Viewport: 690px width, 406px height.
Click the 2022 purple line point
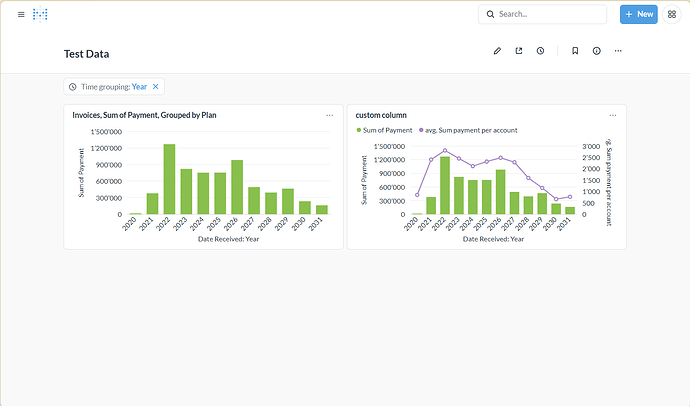coord(445,150)
